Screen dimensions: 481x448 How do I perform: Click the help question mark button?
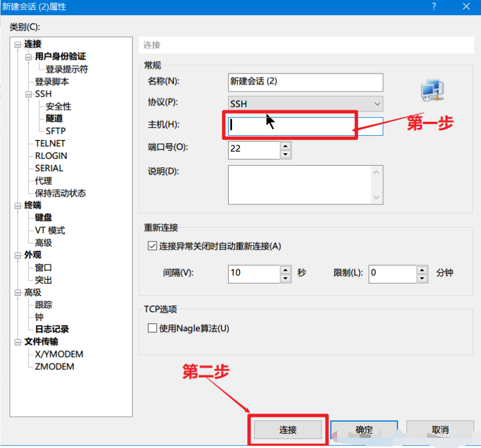434,6
